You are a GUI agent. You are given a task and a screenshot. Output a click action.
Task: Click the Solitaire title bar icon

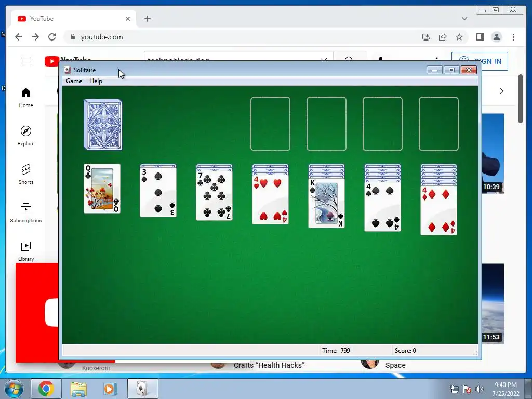pos(67,70)
